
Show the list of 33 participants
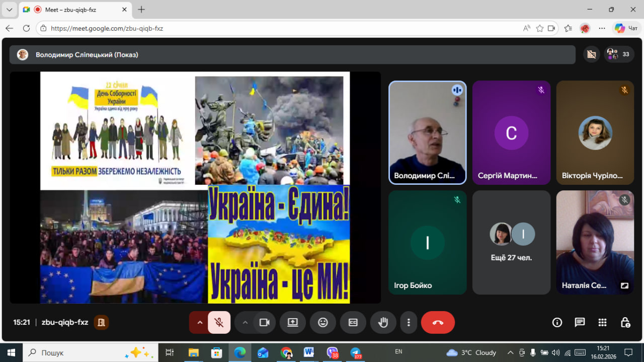[619, 54]
